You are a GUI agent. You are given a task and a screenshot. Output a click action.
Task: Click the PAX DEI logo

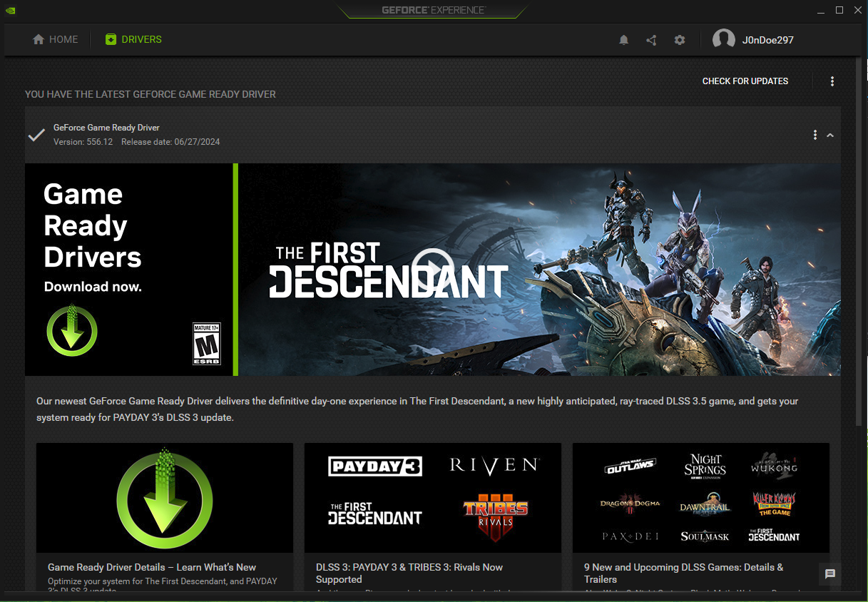pyautogui.click(x=630, y=536)
